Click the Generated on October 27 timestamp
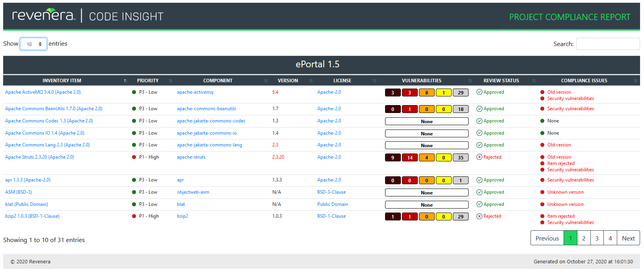The width and height of the screenshot is (644, 272). [x=583, y=262]
